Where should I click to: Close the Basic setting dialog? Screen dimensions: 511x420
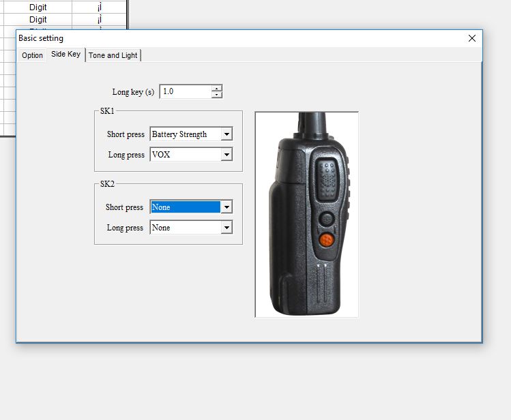click(471, 38)
